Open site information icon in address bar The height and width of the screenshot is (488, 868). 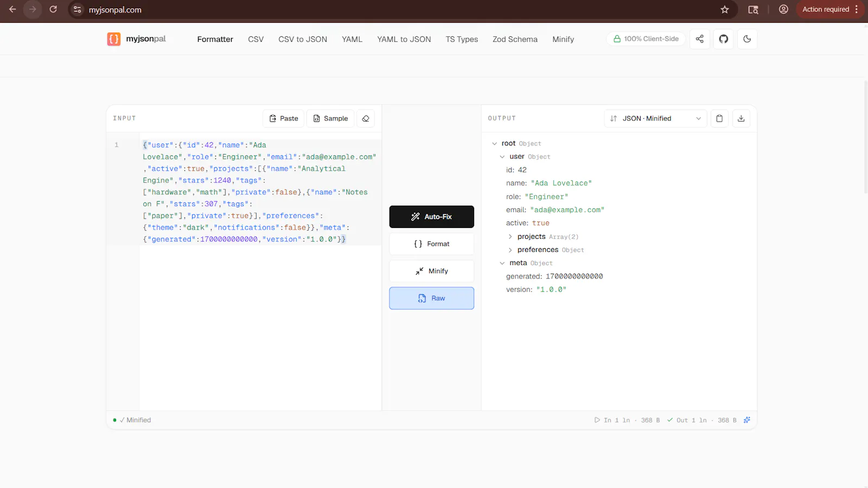pyautogui.click(x=78, y=9)
